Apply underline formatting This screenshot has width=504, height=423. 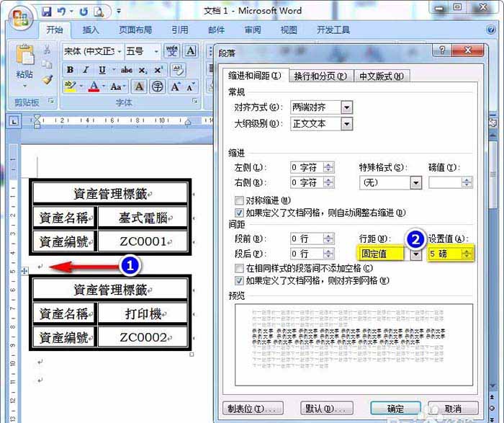[102, 70]
